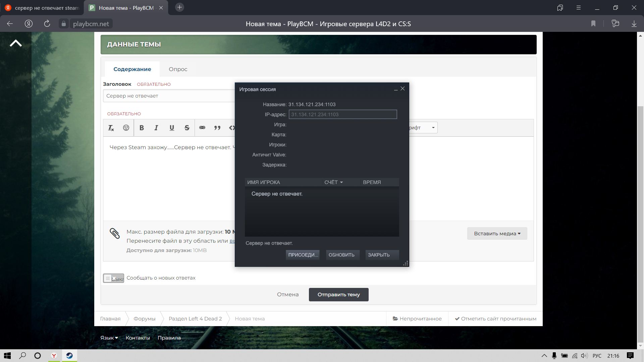Screen dimensions: 644x362
Task: Insert a link using the chain icon
Action: [x=202, y=128]
